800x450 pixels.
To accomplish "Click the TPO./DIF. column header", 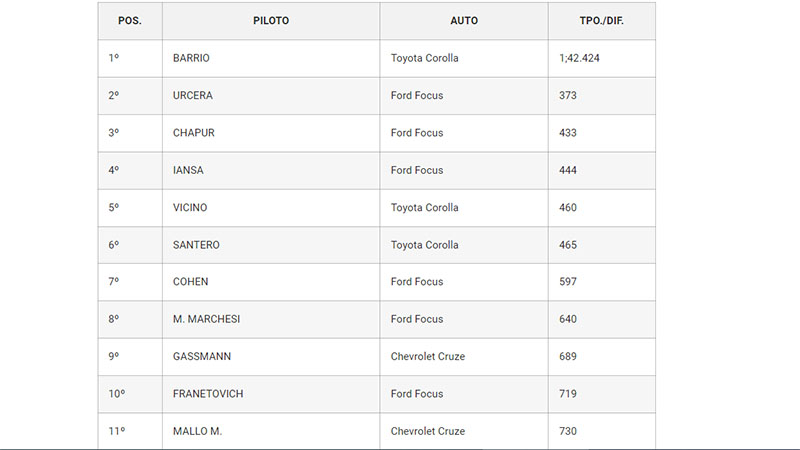I will tap(601, 20).
